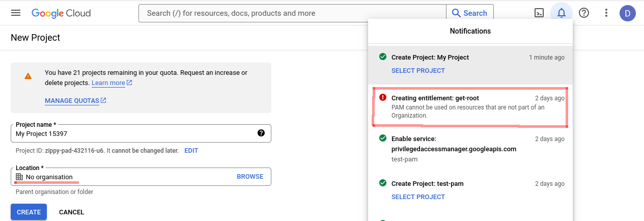Focus the resources search box
The image size is (644, 221).
292,13
